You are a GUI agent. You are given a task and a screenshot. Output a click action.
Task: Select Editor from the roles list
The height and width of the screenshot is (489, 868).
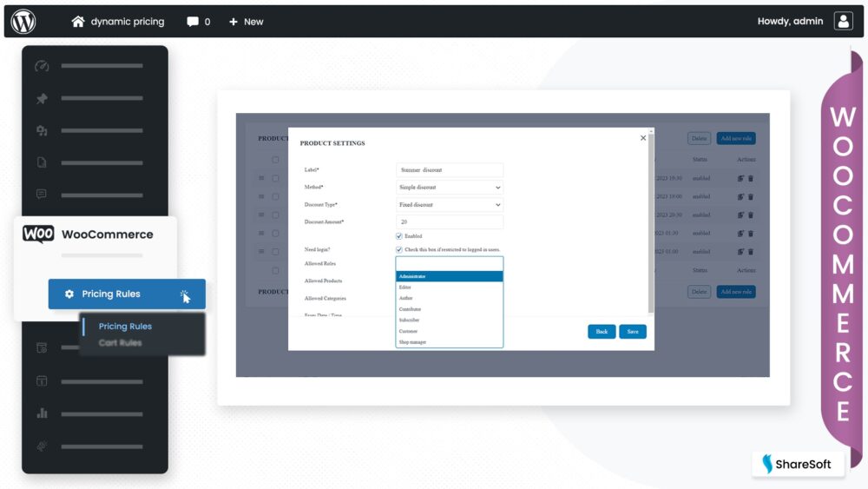[x=450, y=287]
